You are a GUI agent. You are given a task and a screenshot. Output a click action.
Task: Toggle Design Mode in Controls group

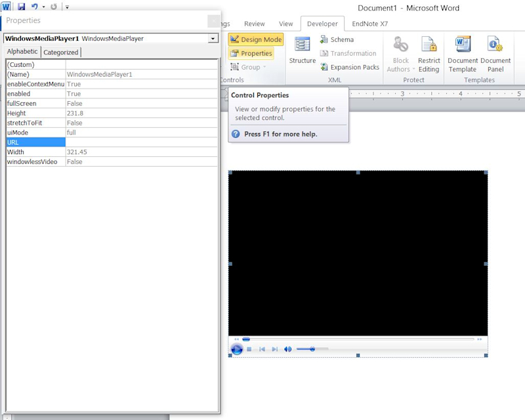pos(256,39)
